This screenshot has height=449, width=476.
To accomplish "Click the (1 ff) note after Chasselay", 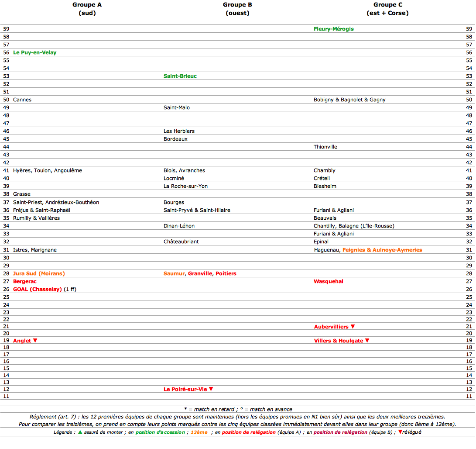I will [x=70, y=290].
